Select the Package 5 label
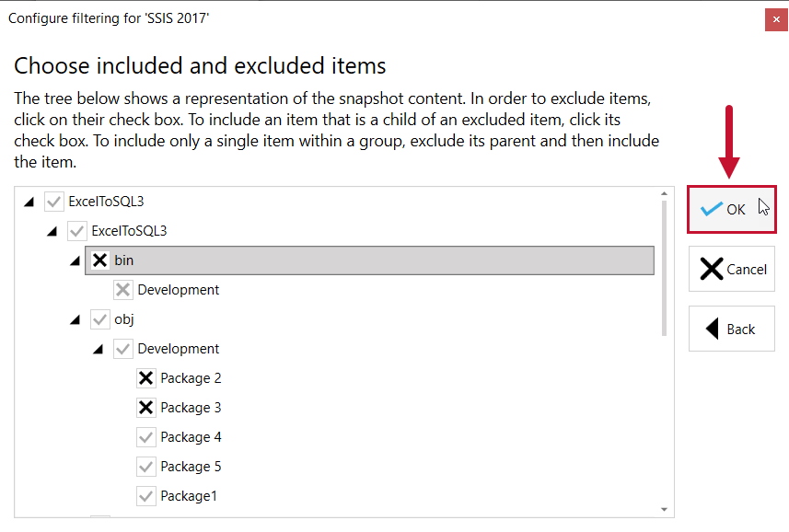This screenshot has width=789, height=532. click(x=191, y=467)
